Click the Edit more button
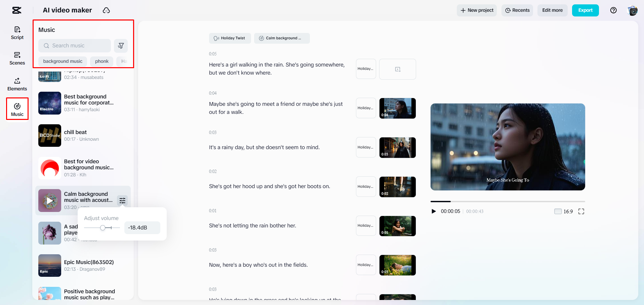644x305 pixels. pos(552,10)
